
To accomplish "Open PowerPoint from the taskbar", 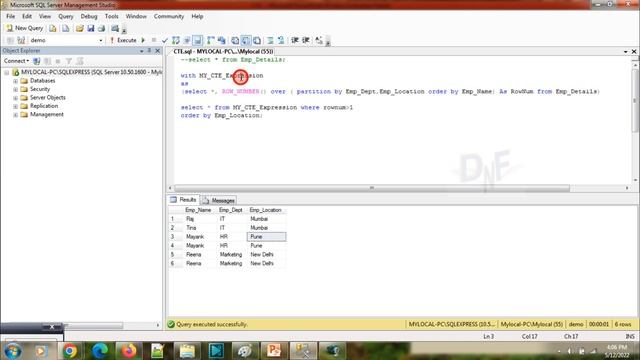I will click(274, 351).
